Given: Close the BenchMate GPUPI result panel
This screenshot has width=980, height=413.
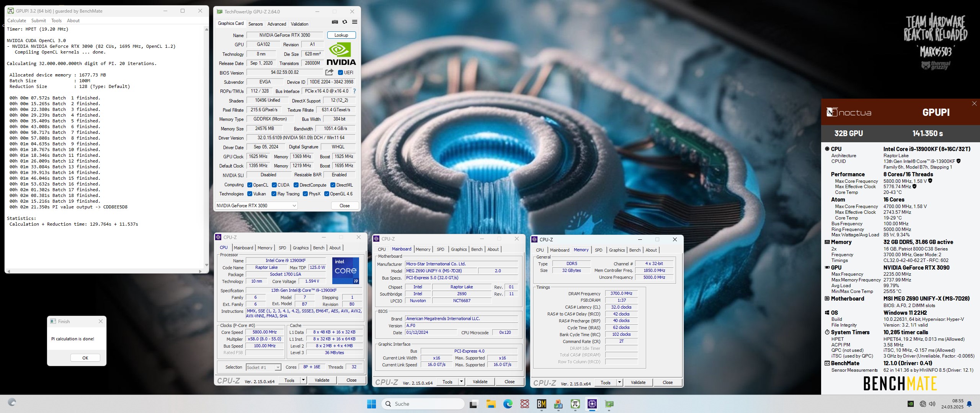Looking at the screenshot, I should (x=974, y=104).
